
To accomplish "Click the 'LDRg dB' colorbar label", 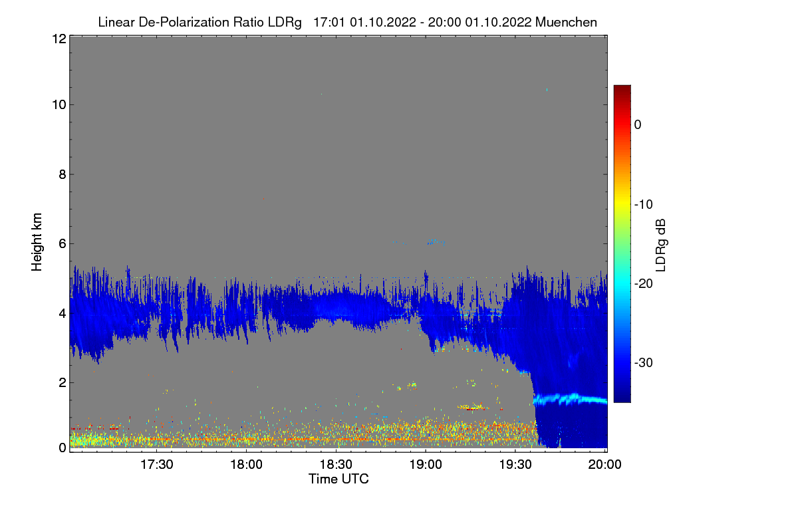I will [661, 245].
